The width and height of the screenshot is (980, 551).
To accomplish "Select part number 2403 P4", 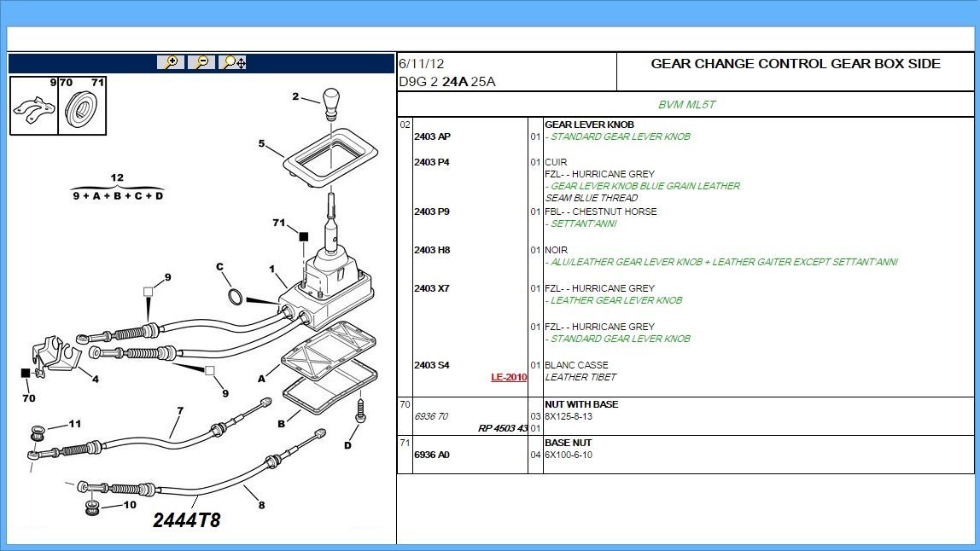I will tap(431, 162).
